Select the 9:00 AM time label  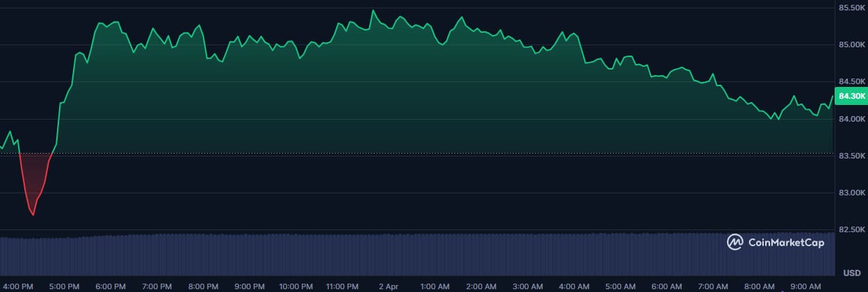coord(805,286)
